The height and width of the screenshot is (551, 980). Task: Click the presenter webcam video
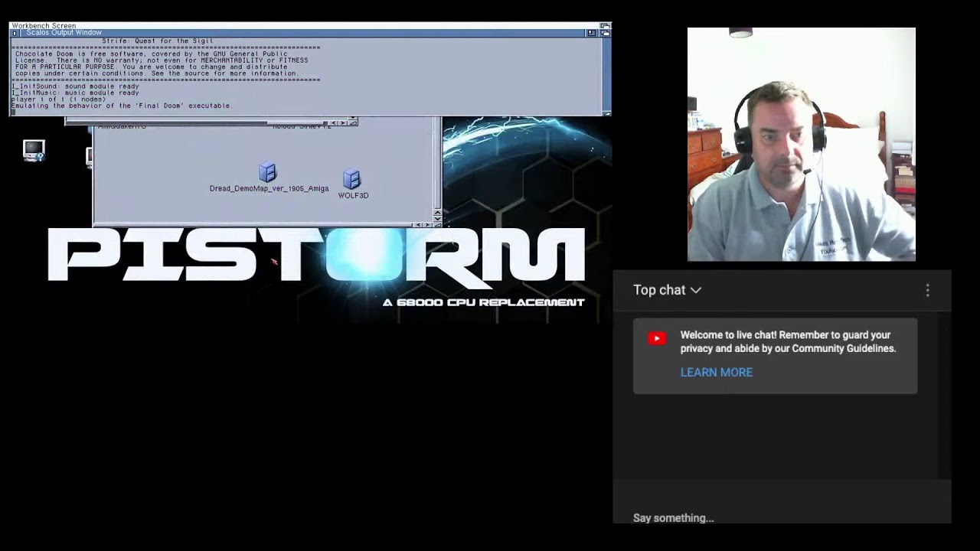click(x=801, y=145)
